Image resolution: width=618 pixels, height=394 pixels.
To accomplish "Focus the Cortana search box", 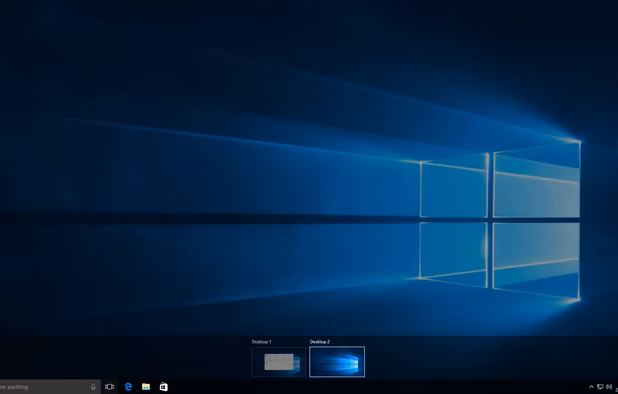I will (x=50, y=387).
